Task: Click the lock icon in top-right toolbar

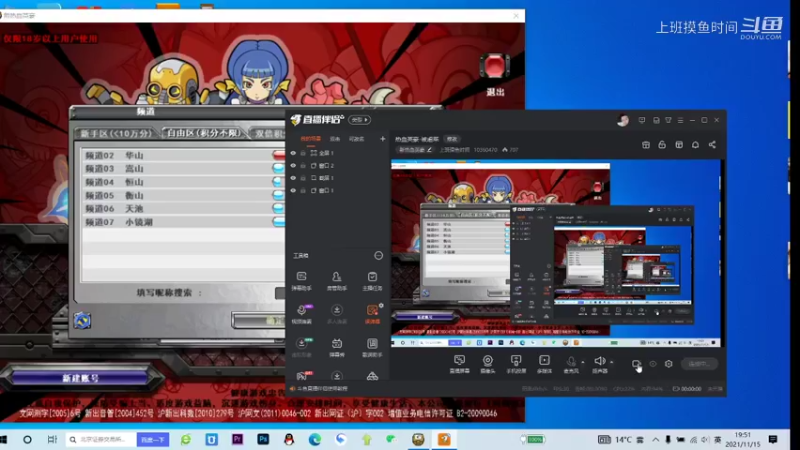Action: [x=662, y=145]
